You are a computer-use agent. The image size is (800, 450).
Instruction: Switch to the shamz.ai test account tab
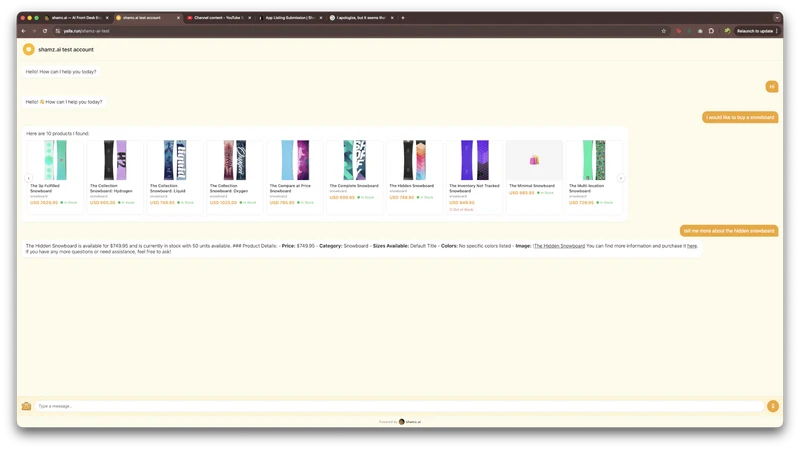click(x=147, y=18)
